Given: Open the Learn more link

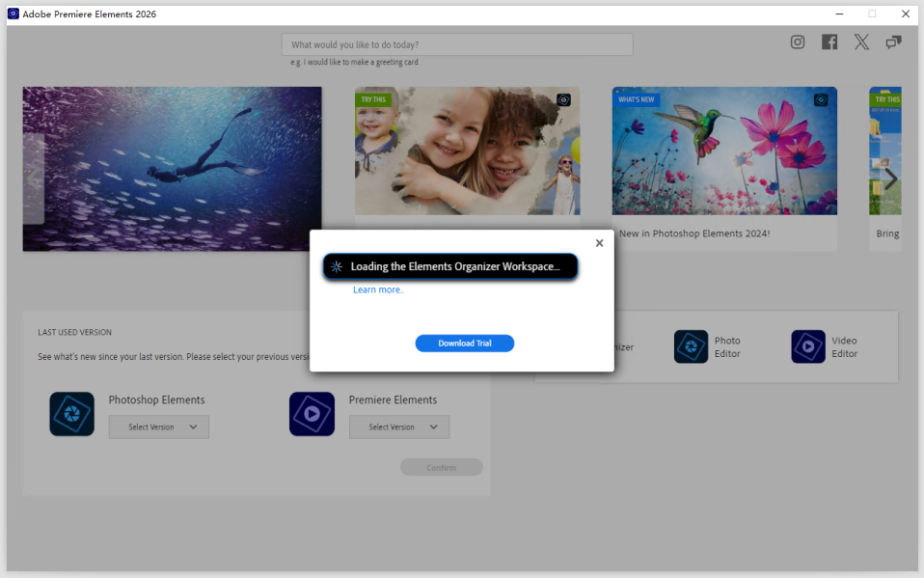Looking at the screenshot, I should tap(378, 289).
